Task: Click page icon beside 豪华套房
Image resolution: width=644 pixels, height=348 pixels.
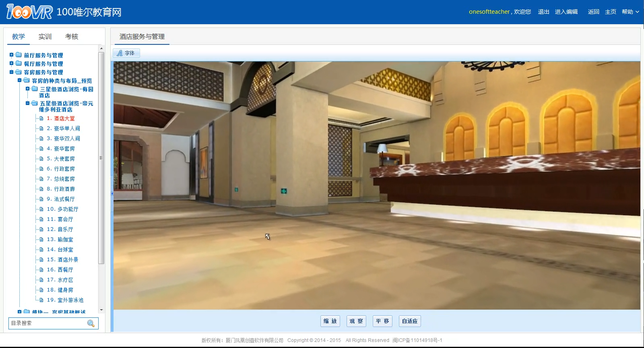Action: click(x=41, y=149)
